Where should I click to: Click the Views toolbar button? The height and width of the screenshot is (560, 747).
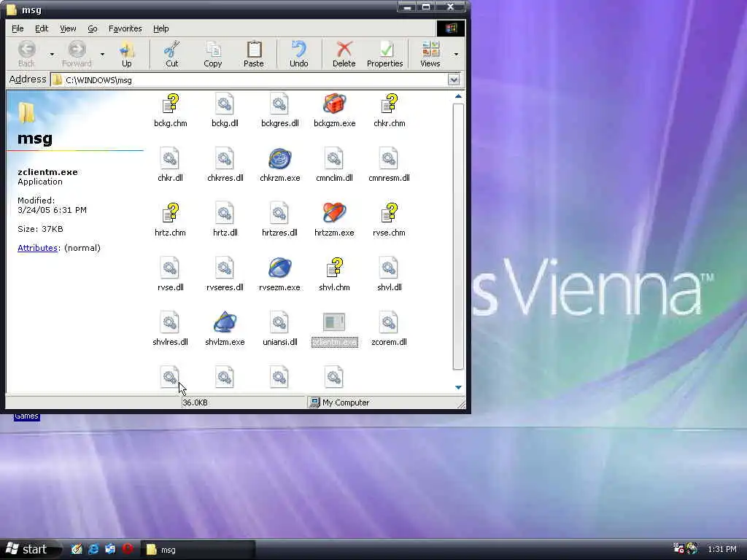pyautogui.click(x=430, y=54)
